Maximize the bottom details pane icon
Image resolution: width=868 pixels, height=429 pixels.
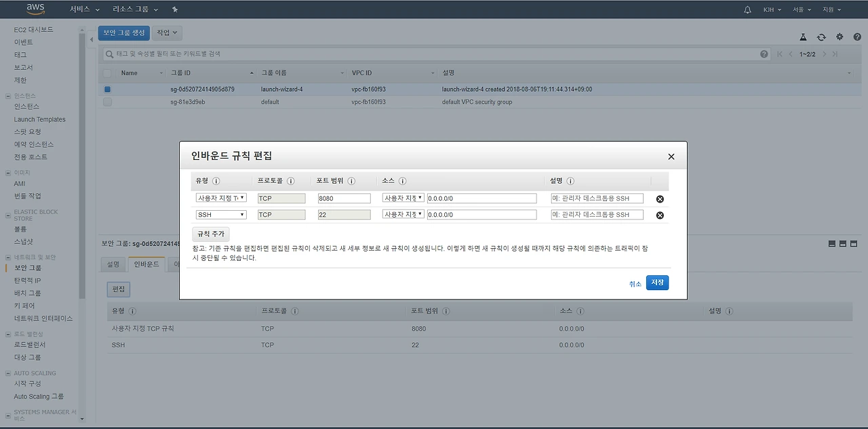pos(854,243)
